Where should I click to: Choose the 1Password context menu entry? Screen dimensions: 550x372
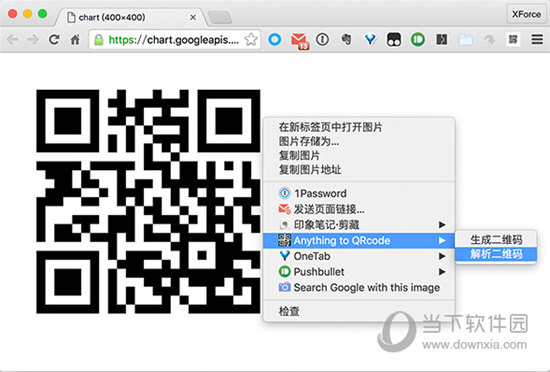tap(359, 193)
